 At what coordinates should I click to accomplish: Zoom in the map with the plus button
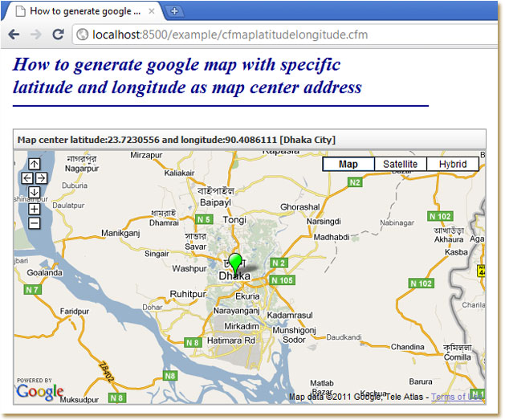pyautogui.click(x=35, y=209)
